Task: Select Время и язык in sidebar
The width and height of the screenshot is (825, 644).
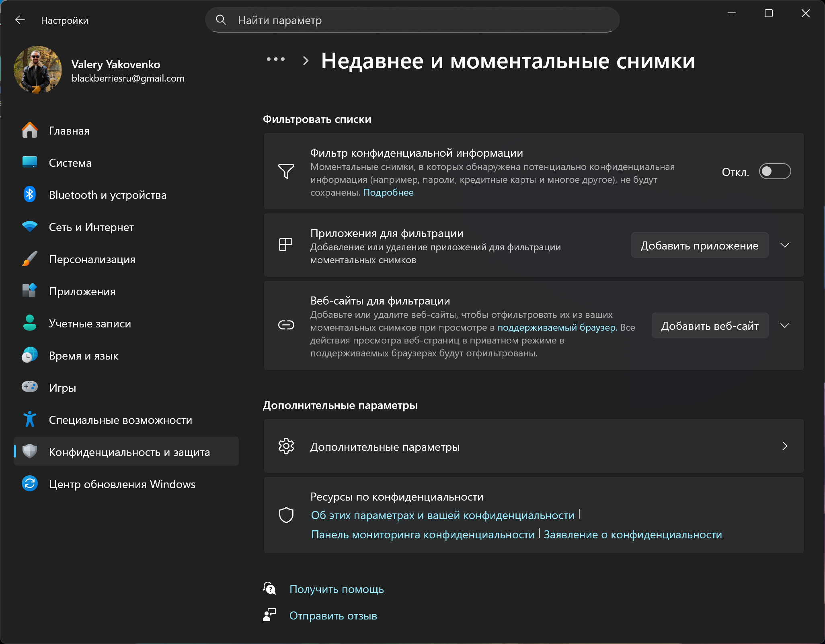Action: point(84,356)
